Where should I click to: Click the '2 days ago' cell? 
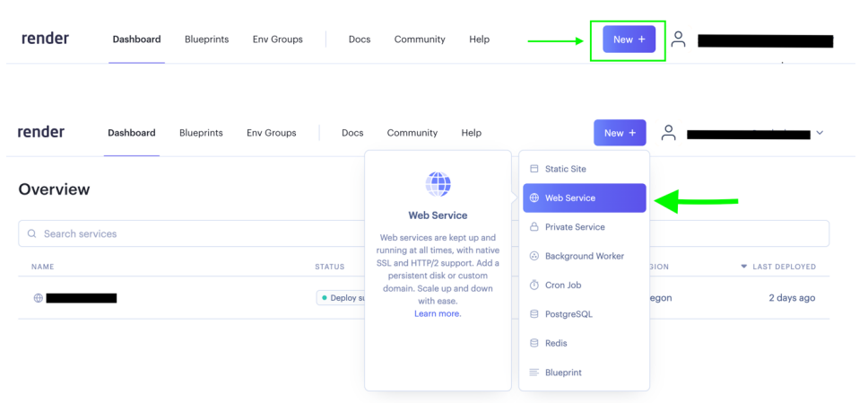(x=792, y=298)
